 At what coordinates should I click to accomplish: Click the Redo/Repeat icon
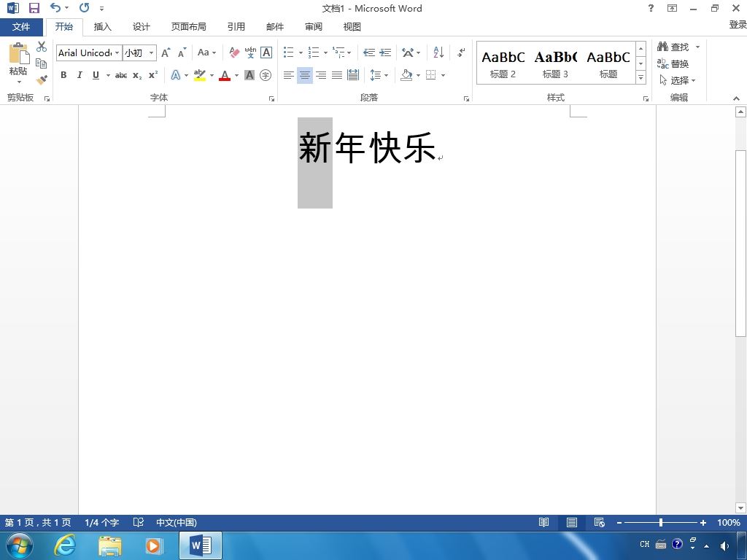point(85,7)
